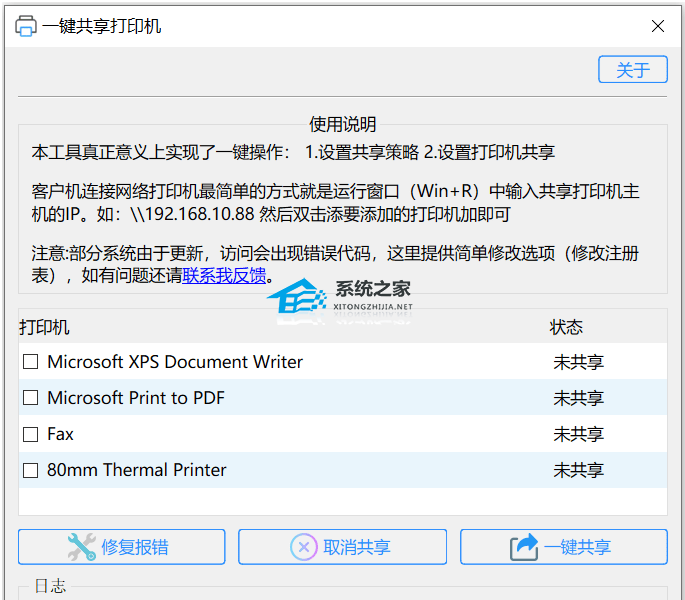Click the share arrow icon on 一键共享
Viewport: 685px width, 600px height.
pos(524,547)
